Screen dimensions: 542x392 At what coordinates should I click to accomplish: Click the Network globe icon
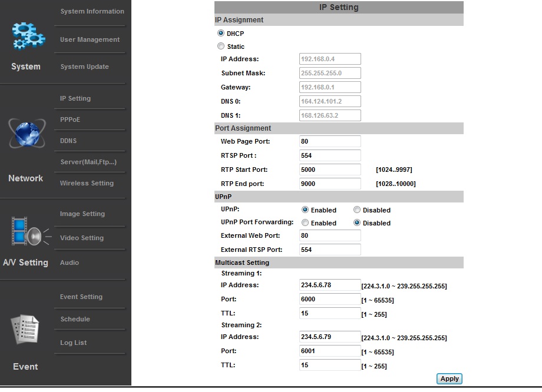pyautogui.click(x=26, y=133)
